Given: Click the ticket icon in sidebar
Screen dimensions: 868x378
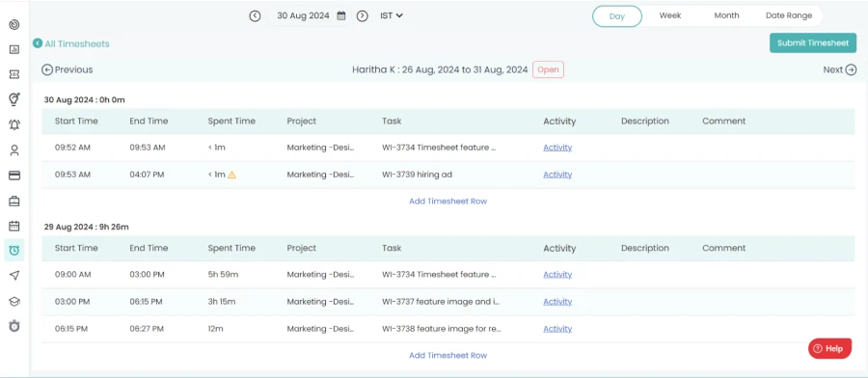Looking at the screenshot, I should (x=14, y=74).
